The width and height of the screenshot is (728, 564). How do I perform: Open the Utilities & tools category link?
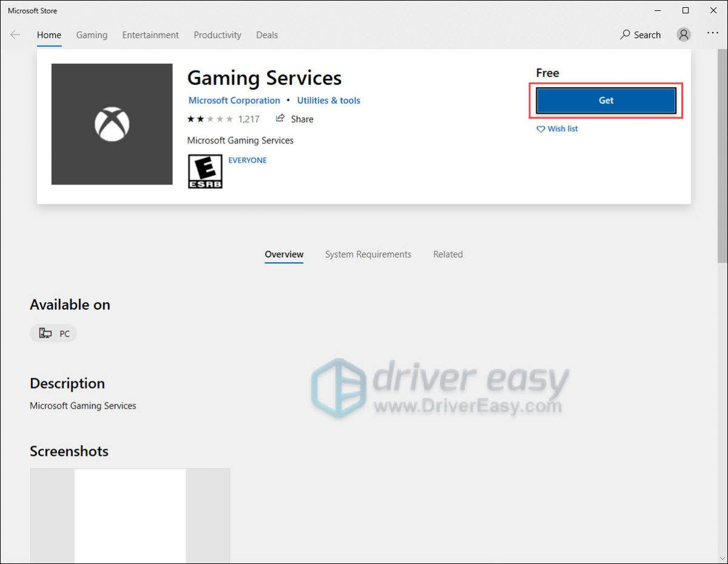point(328,101)
